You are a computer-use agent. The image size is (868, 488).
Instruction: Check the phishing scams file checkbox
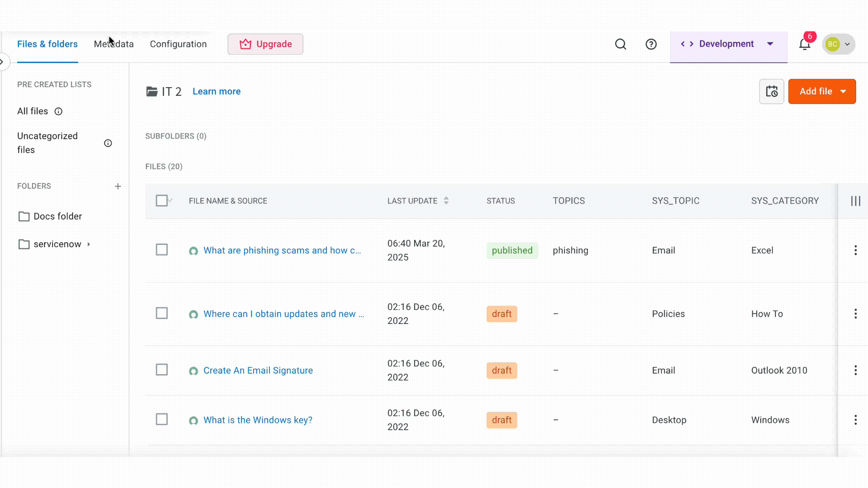click(x=162, y=250)
